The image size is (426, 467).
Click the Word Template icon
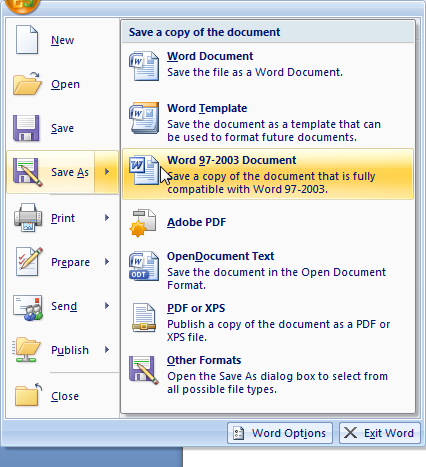(144, 118)
